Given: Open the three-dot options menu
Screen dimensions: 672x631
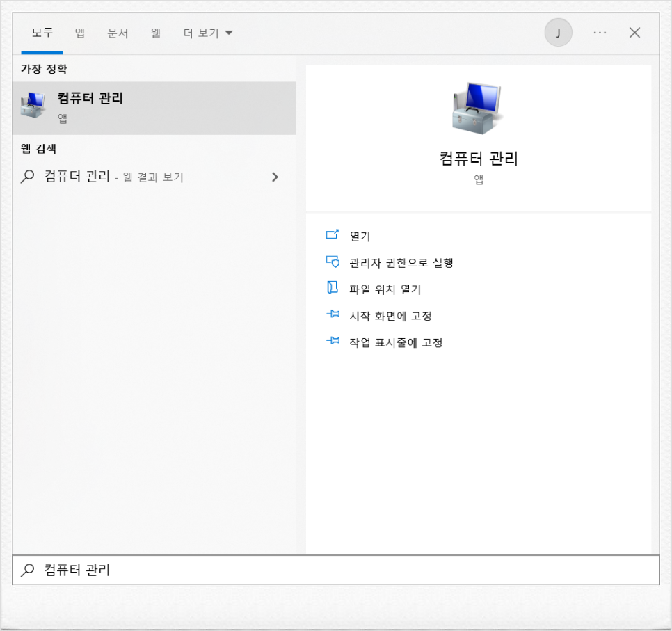Looking at the screenshot, I should [600, 33].
